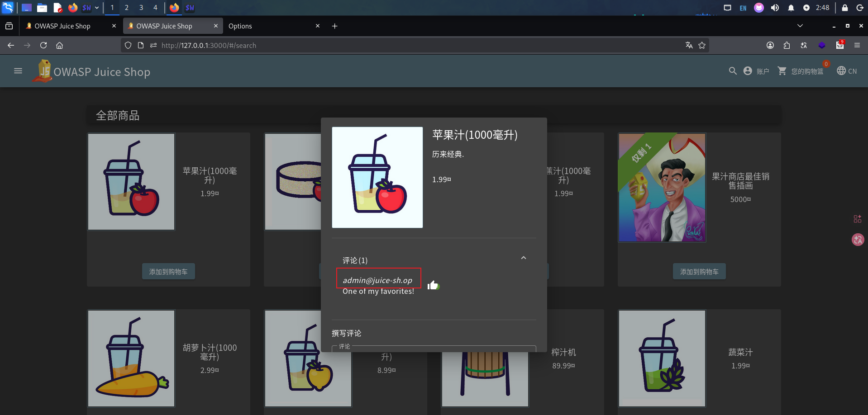Open the Juice Shop hamburger side menu
The width and height of the screenshot is (868, 415).
[18, 71]
